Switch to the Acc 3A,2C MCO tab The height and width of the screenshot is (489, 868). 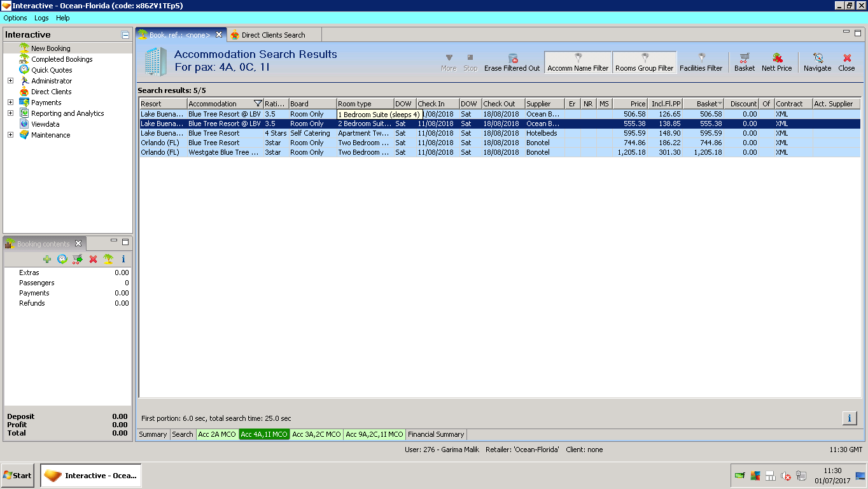(x=317, y=434)
